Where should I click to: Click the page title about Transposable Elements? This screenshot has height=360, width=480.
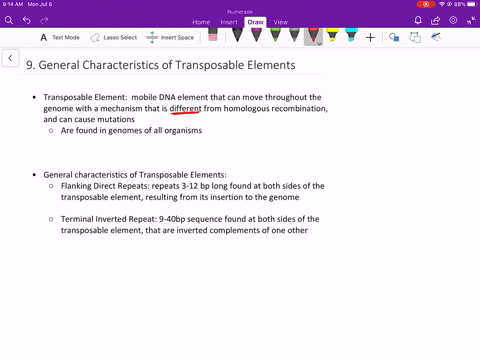(x=161, y=65)
